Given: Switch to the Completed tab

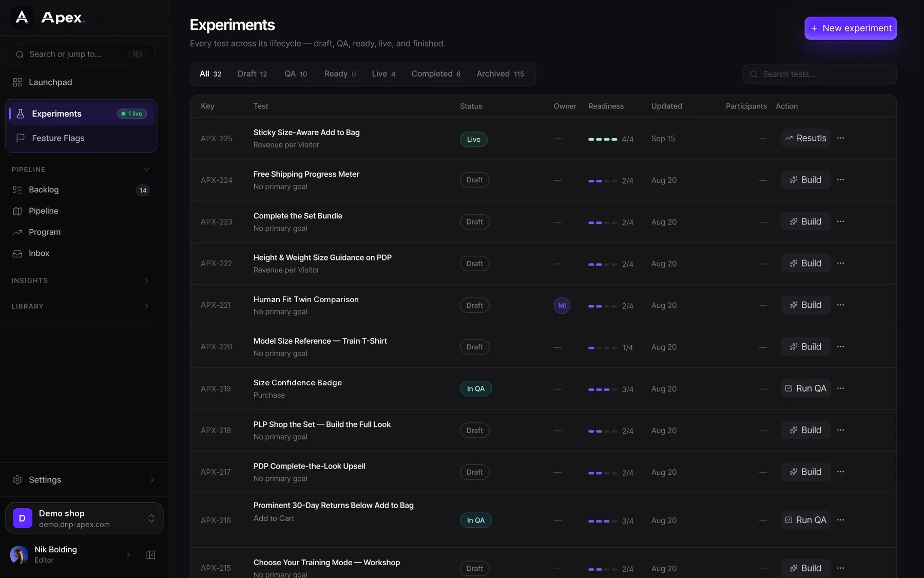Looking at the screenshot, I should [436, 74].
